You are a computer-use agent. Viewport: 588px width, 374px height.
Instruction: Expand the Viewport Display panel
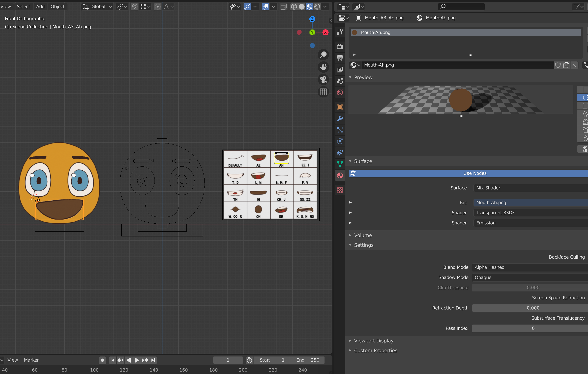click(x=374, y=340)
